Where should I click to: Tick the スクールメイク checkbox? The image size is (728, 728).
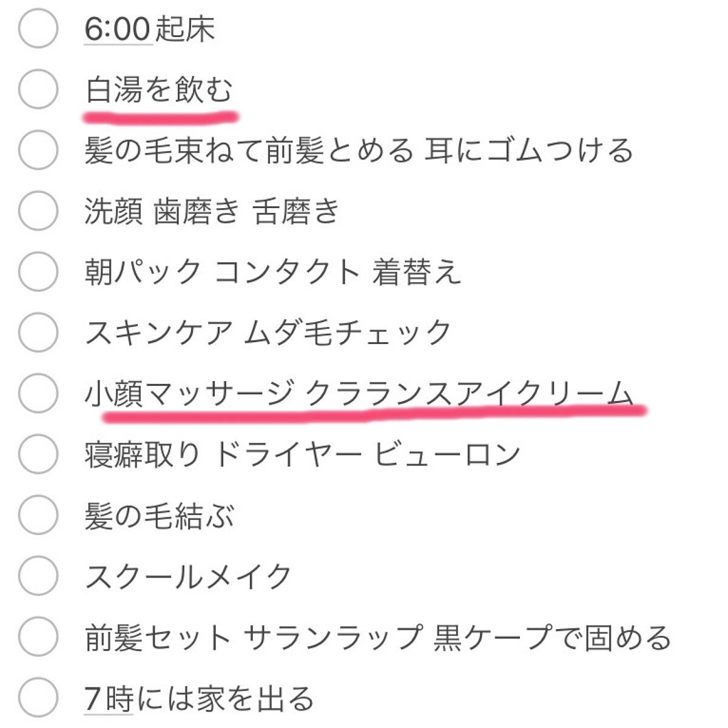[38, 576]
